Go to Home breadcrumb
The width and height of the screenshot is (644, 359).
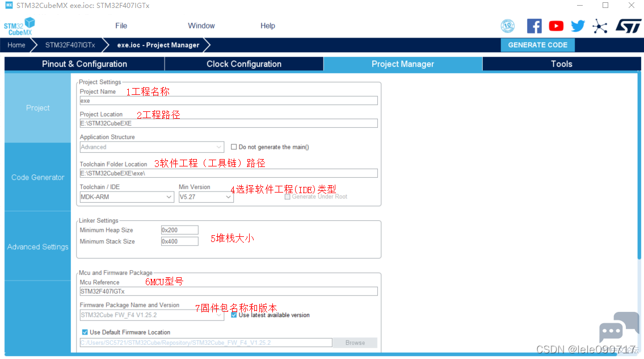point(16,45)
